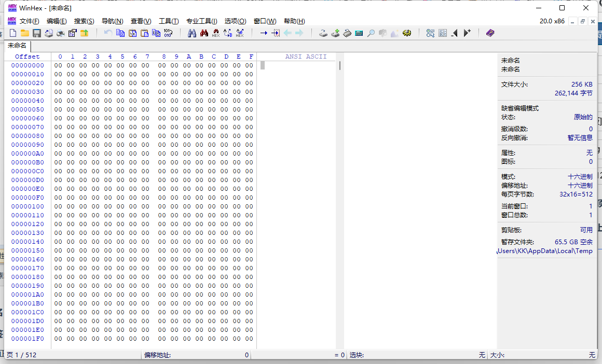The image size is (602, 364).
Task: Click the 页 1 / 512 status bar field
Action: (x=22, y=355)
